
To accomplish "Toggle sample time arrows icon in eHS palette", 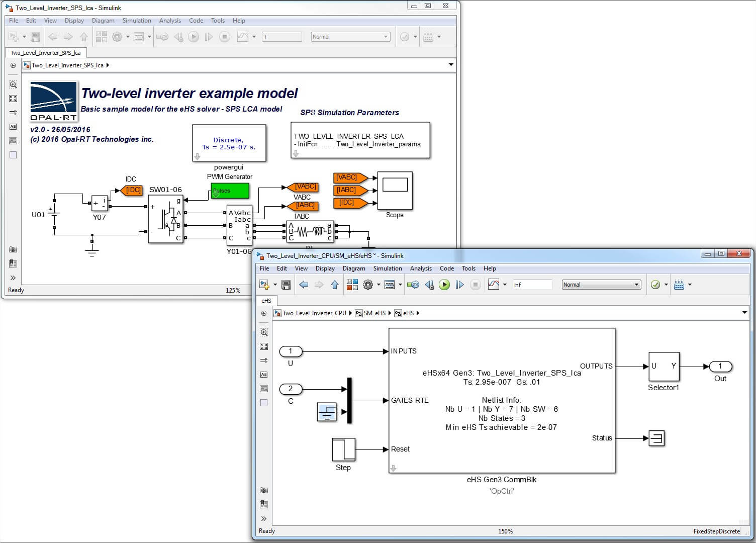I will pyautogui.click(x=264, y=360).
